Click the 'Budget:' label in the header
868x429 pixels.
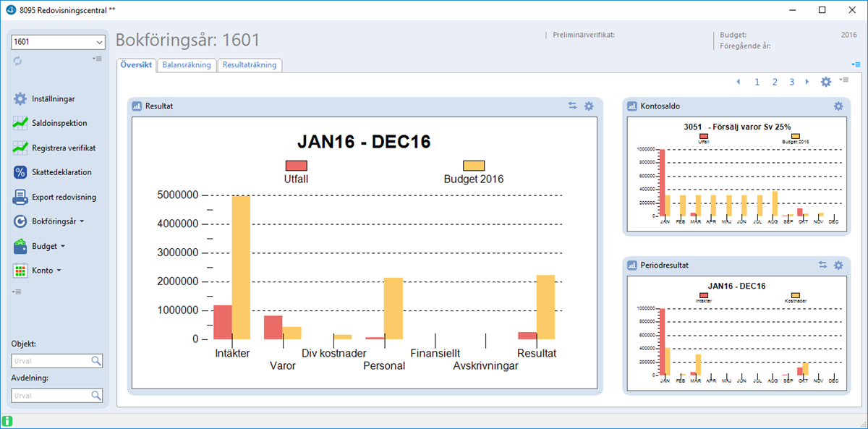pos(733,35)
